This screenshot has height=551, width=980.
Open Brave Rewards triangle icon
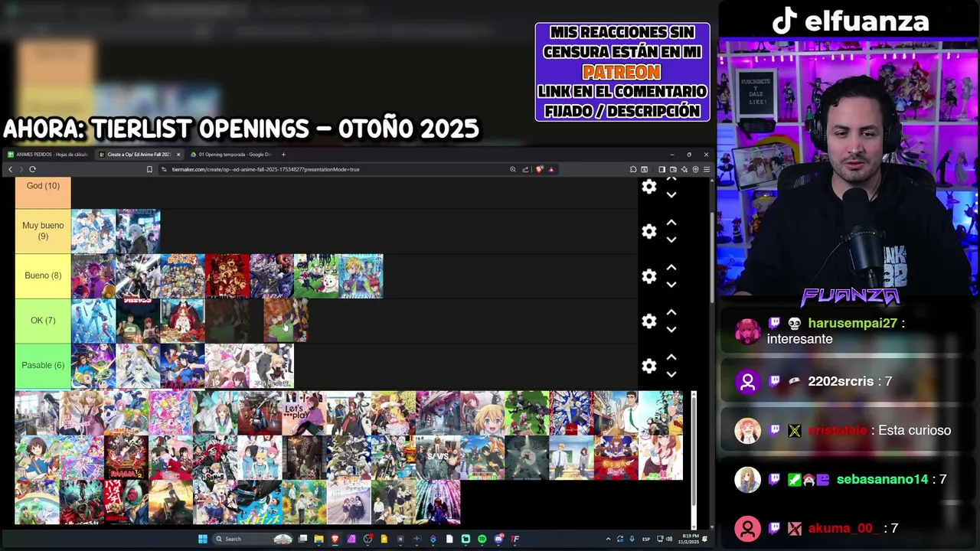pos(551,169)
